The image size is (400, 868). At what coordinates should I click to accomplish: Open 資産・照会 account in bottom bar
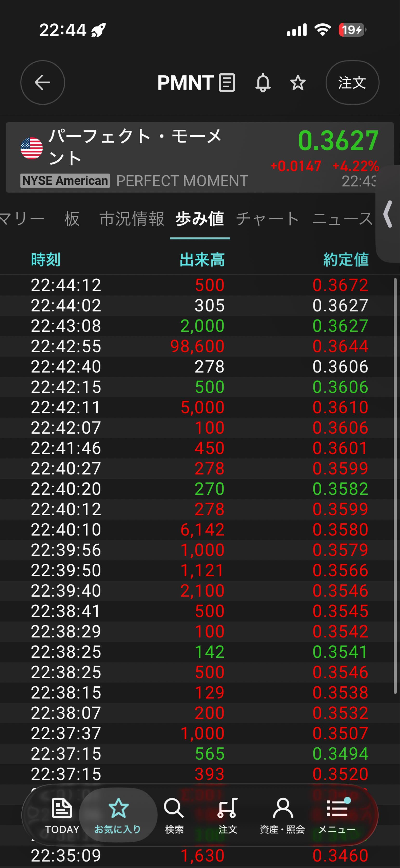click(282, 815)
